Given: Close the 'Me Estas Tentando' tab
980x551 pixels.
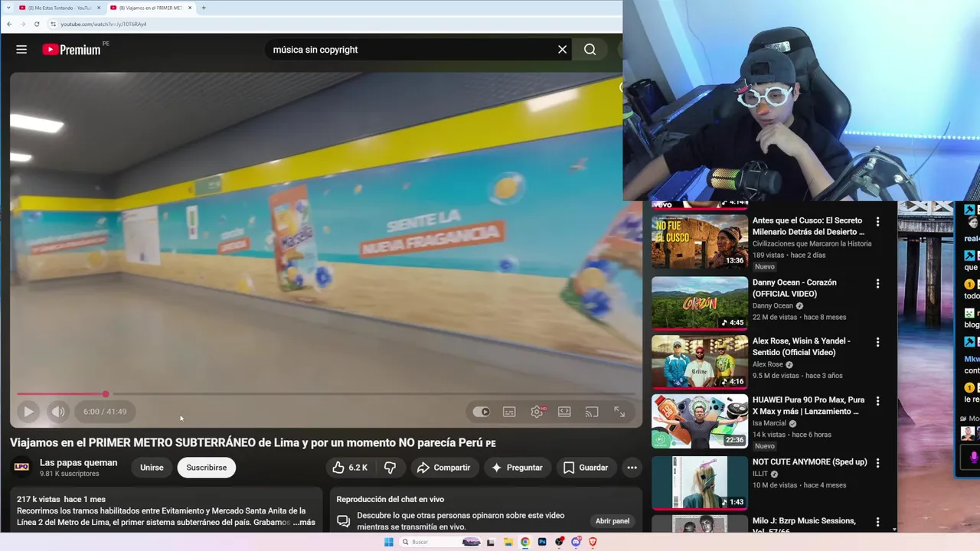Looking at the screenshot, I should click(x=99, y=8).
